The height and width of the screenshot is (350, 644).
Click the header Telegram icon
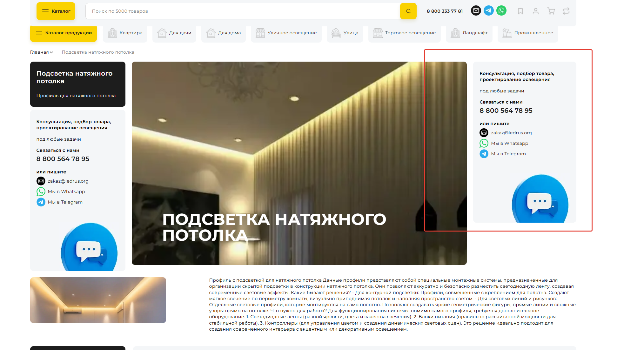coord(488,11)
